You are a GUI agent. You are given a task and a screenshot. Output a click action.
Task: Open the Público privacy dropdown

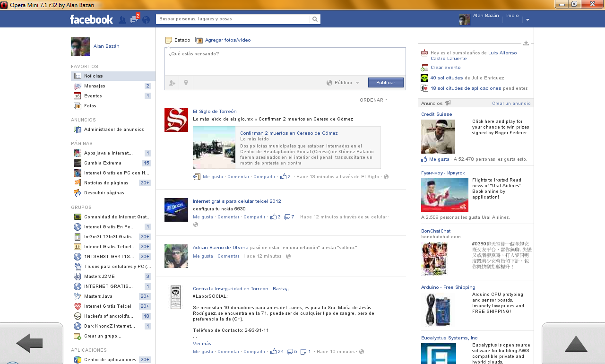point(343,83)
